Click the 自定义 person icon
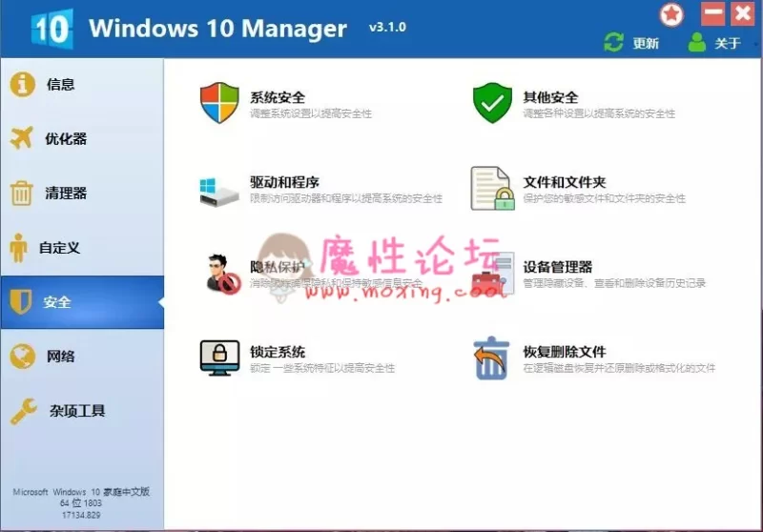Screen dimensions: 763x532 tap(18, 248)
